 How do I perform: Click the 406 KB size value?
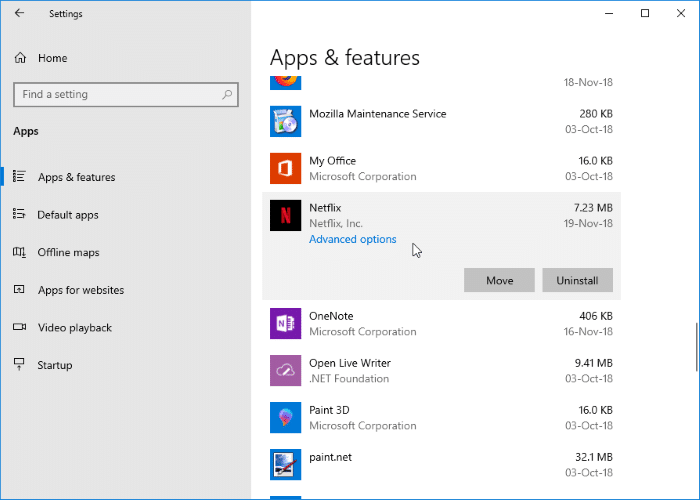[x=596, y=316]
